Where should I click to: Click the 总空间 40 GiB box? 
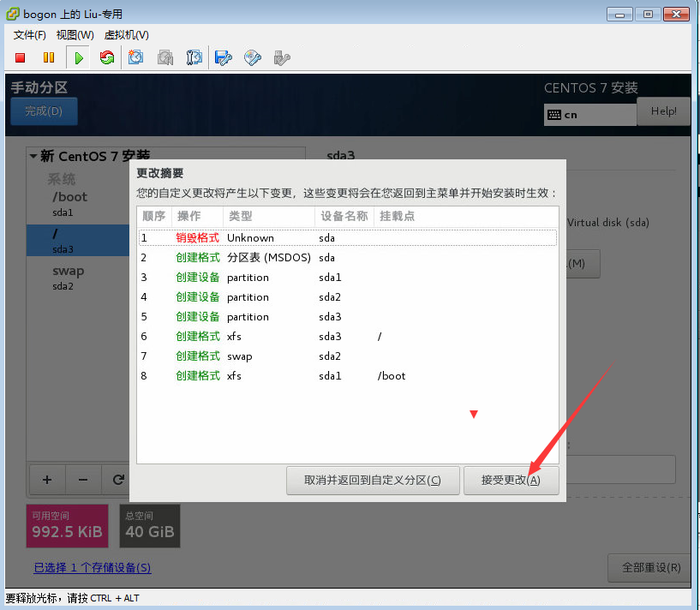(x=150, y=525)
